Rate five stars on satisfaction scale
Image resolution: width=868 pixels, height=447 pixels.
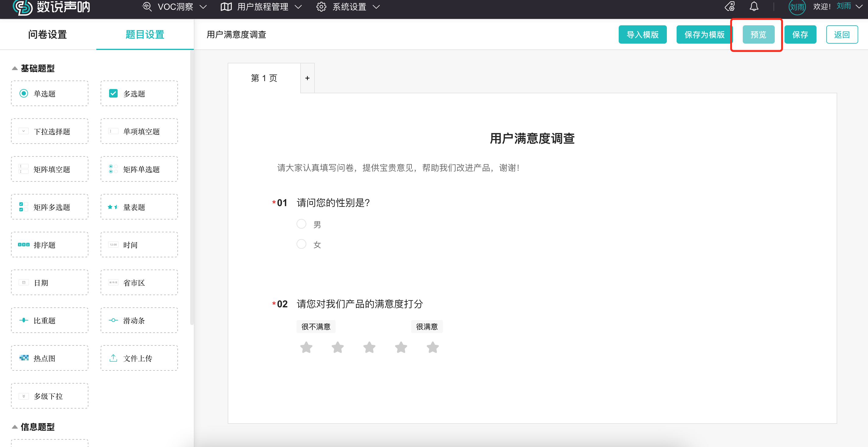click(433, 347)
